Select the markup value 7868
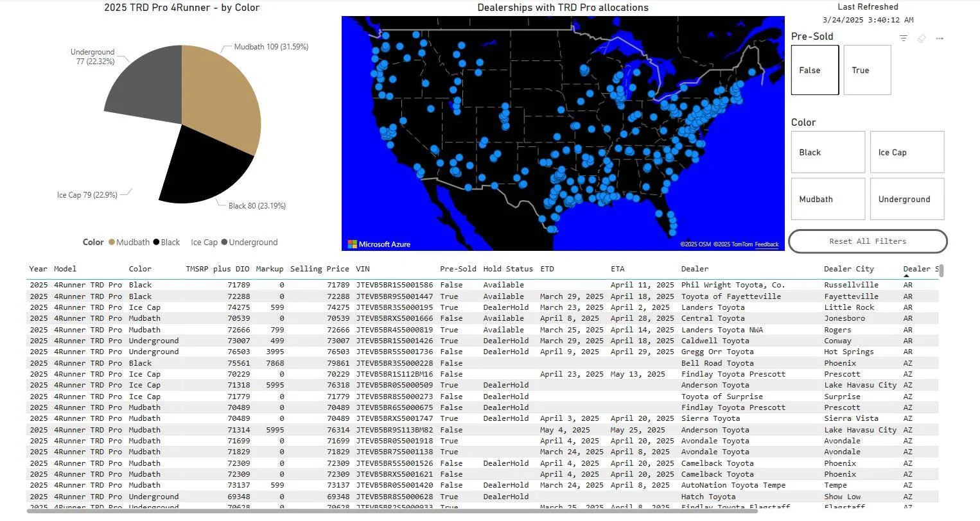This screenshot has height=521, width=980. pos(274,363)
